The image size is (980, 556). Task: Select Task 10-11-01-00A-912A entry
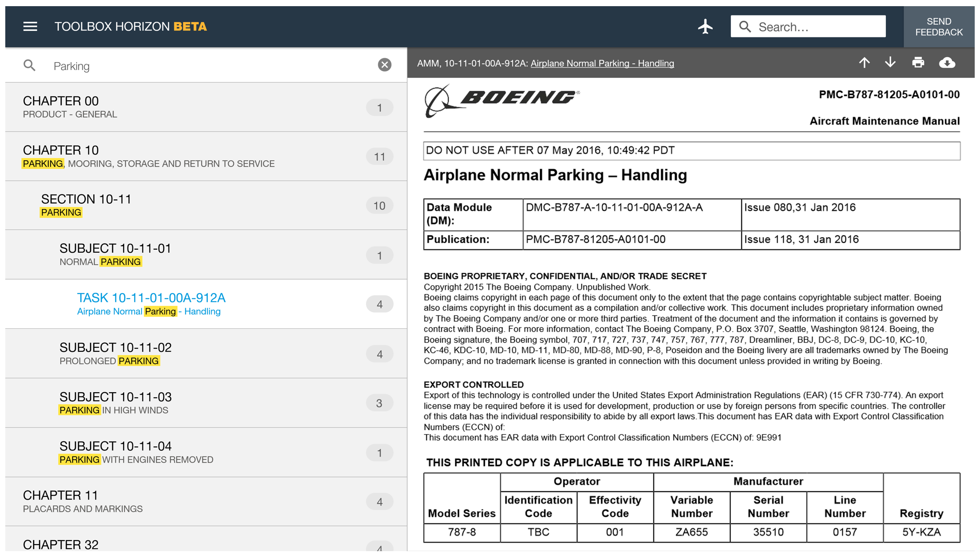click(x=206, y=304)
